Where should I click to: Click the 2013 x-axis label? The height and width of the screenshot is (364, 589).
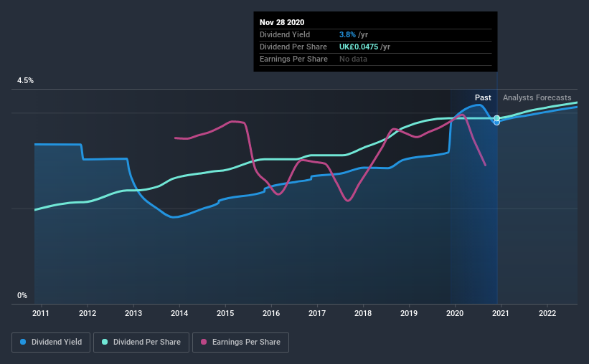(133, 313)
